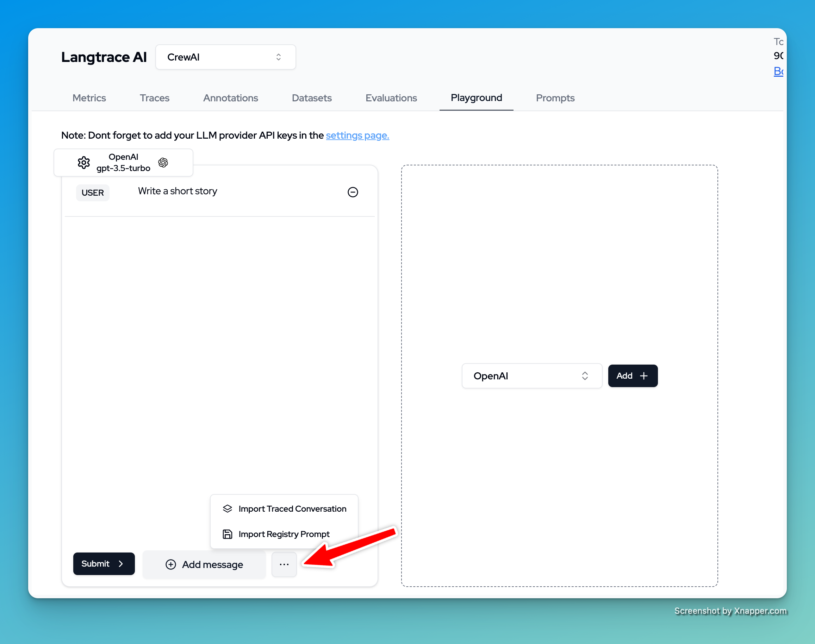
Task: Click the Import Traced Conversation layers icon
Action: point(227,509)
